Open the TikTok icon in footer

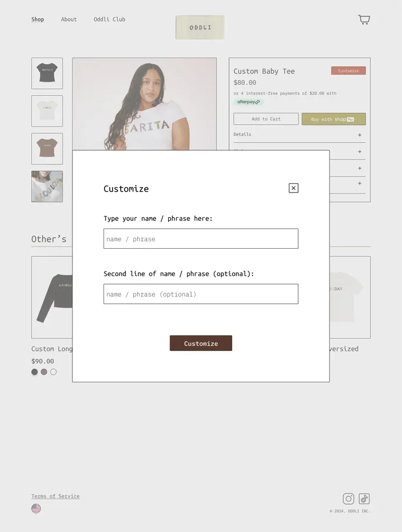(364, 499)
